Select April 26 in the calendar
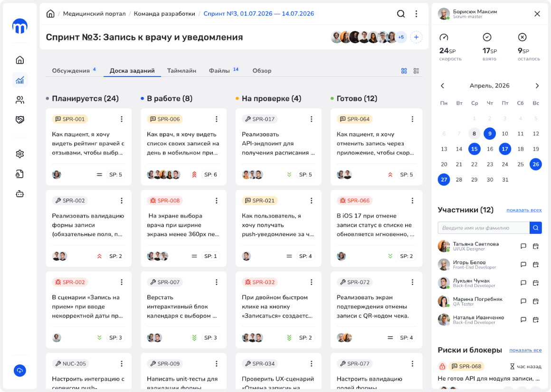This screenshot has width=551, height=392. [535, 164]
